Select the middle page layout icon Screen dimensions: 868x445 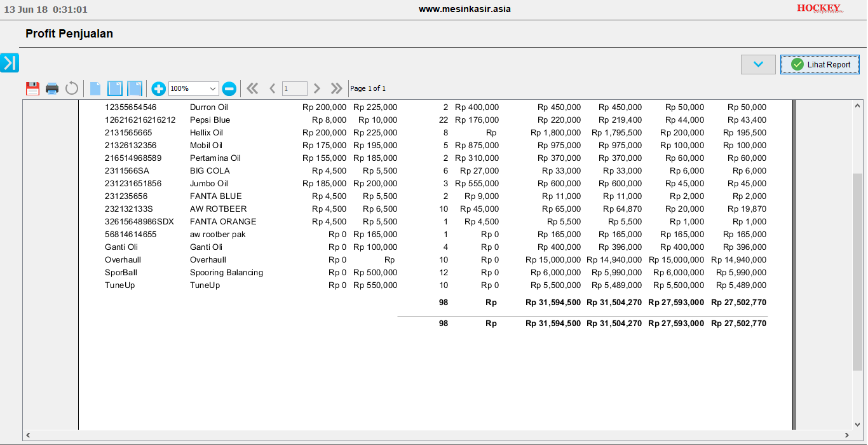pos(115,88)
